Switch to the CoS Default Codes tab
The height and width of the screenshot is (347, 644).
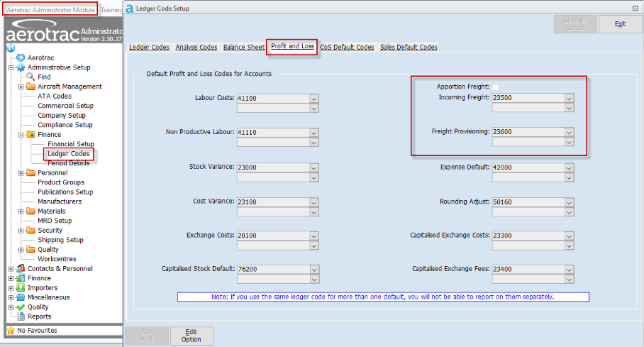pyautogui.click(x=347, y=48)
